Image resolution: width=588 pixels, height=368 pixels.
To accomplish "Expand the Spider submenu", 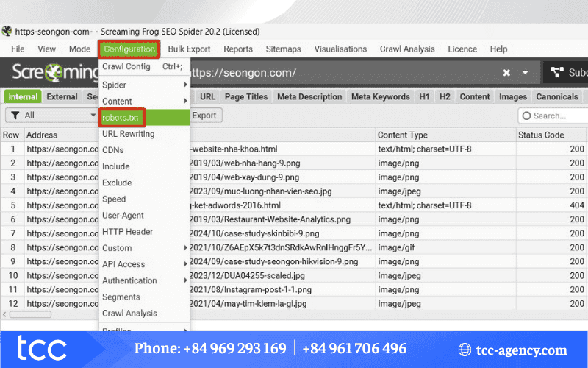I will tap(144, 85).
